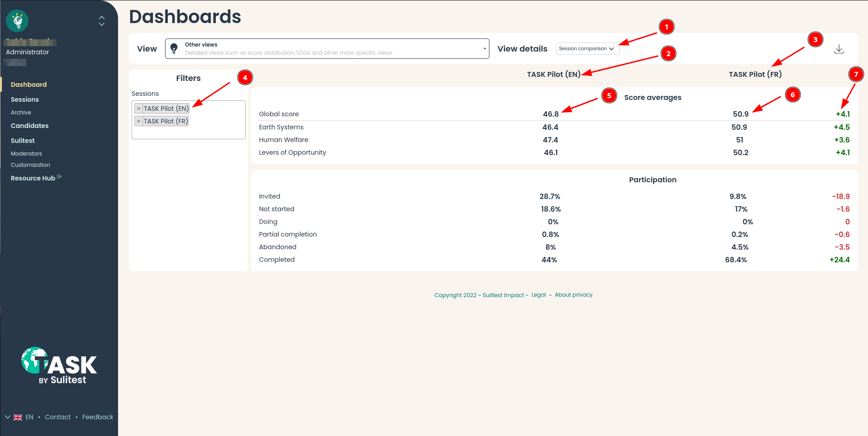Open Customization in the sidebar
This screenshot has height=436, width=868.
[x=30, y=165]
